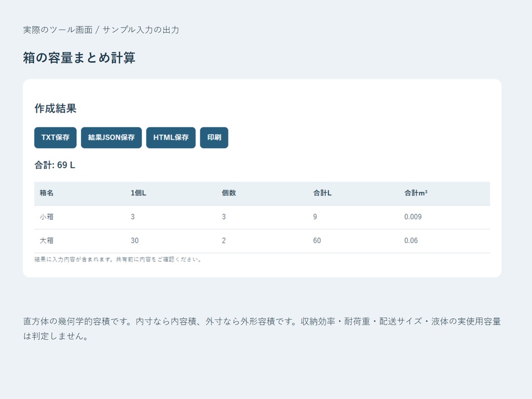Click the 個数 column header

(229, 193)
